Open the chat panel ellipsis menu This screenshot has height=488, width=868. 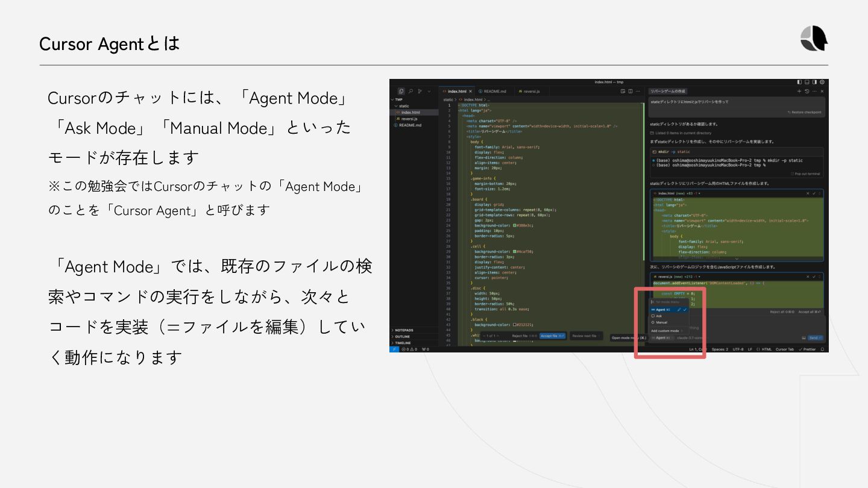(814, 91)
